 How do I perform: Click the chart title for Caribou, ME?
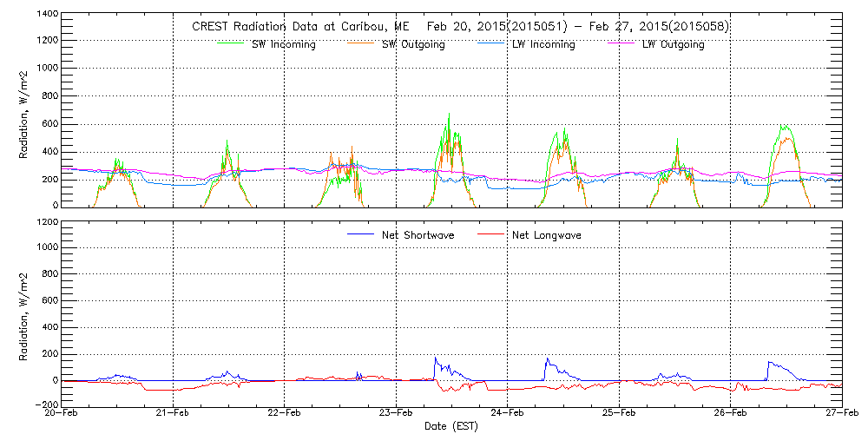click(x=460, y=26)
